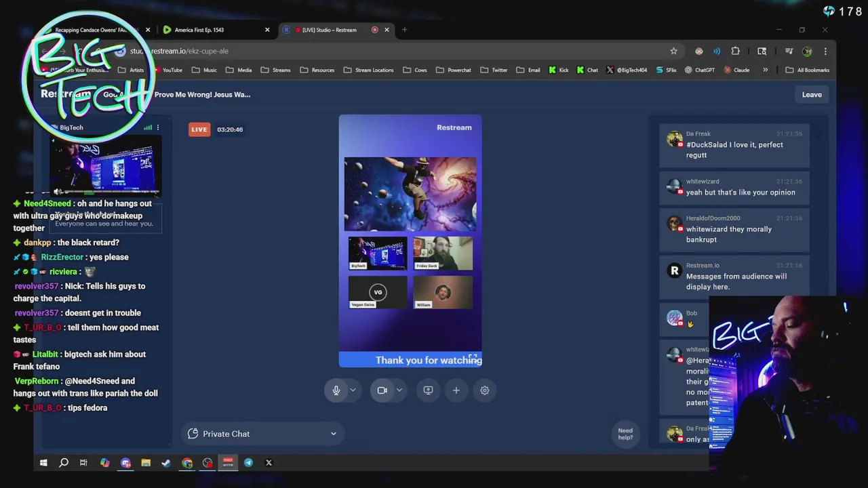Open the Stream Locations bookmarks folder
This screenshot has height=488, width=868.
coord(368,70)
